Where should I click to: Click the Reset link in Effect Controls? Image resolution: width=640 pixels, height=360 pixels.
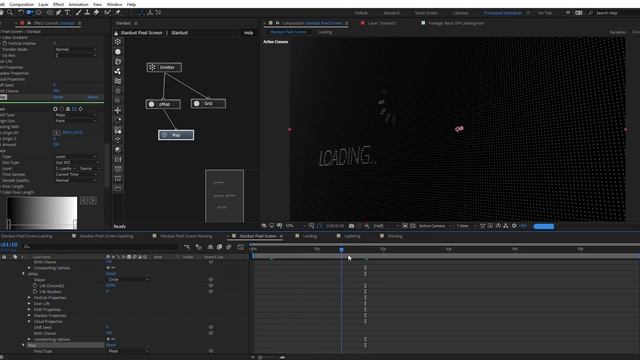[58, 97]
